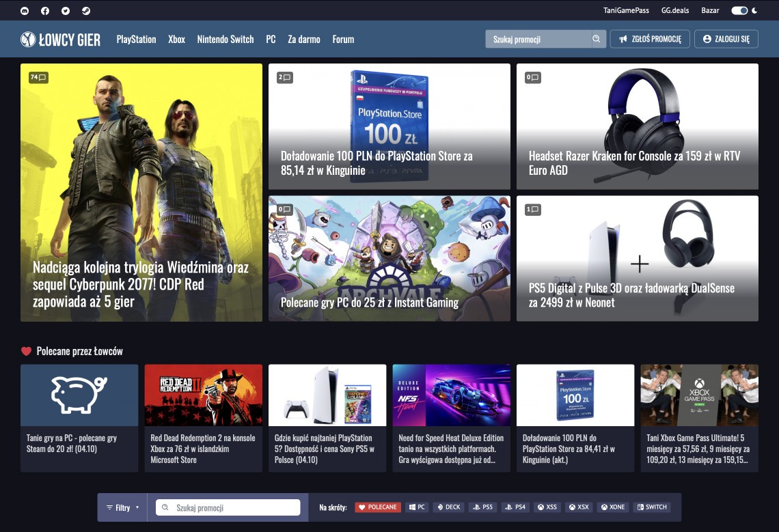Viewport: 779px width, 532px height.
Task: Expand the Filtry dropdown
Action: pyautogui.click(x=122, y=507)
